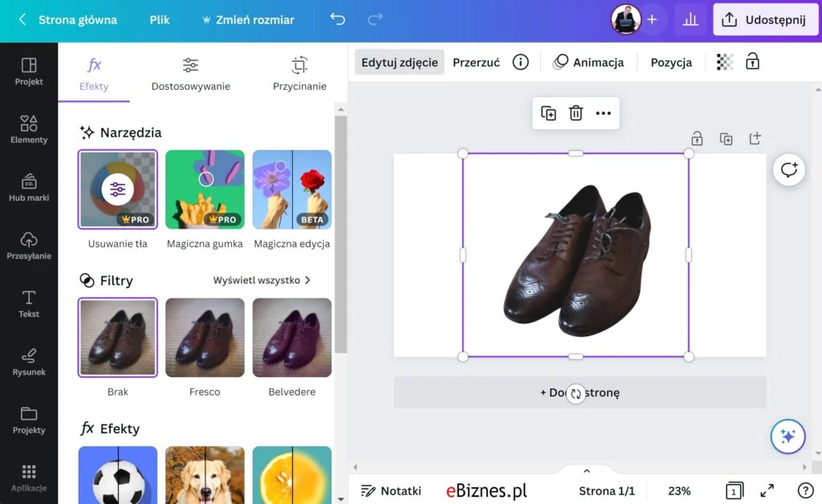Image resolution: width=822 pixels, height=504 pixels.
Task: Open the Pozycja settings
Action: point(671,63)
